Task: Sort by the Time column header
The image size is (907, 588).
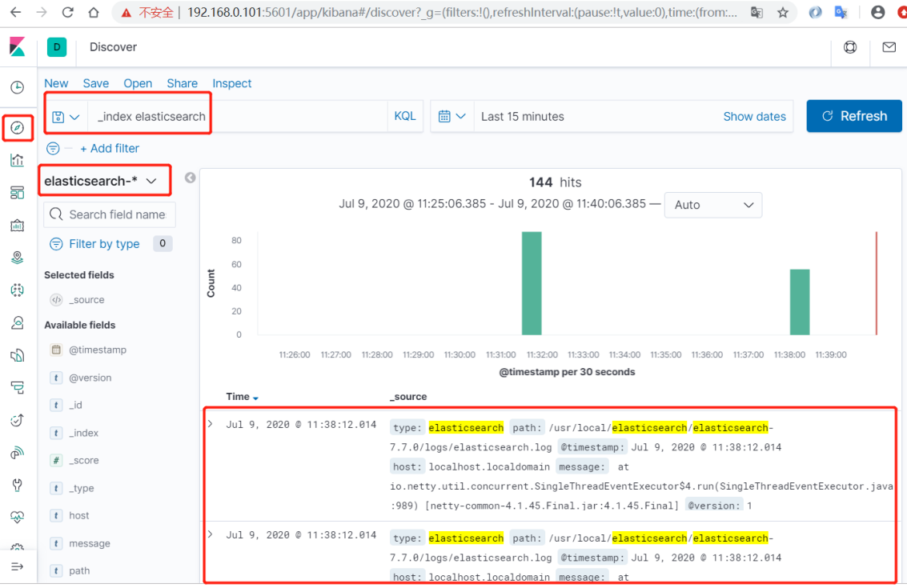Action: click(242, 397)
